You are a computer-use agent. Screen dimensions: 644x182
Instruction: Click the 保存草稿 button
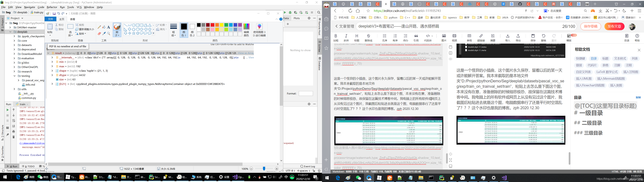[591, 26]
